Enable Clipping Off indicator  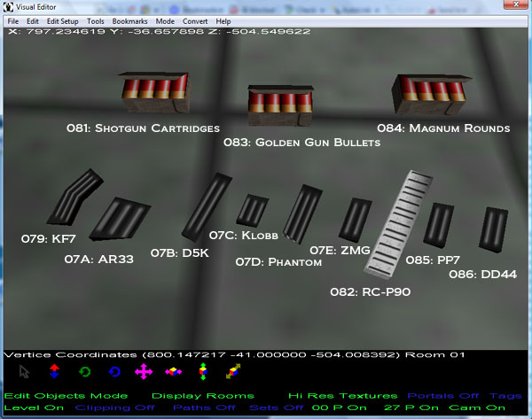coord(114,407)
